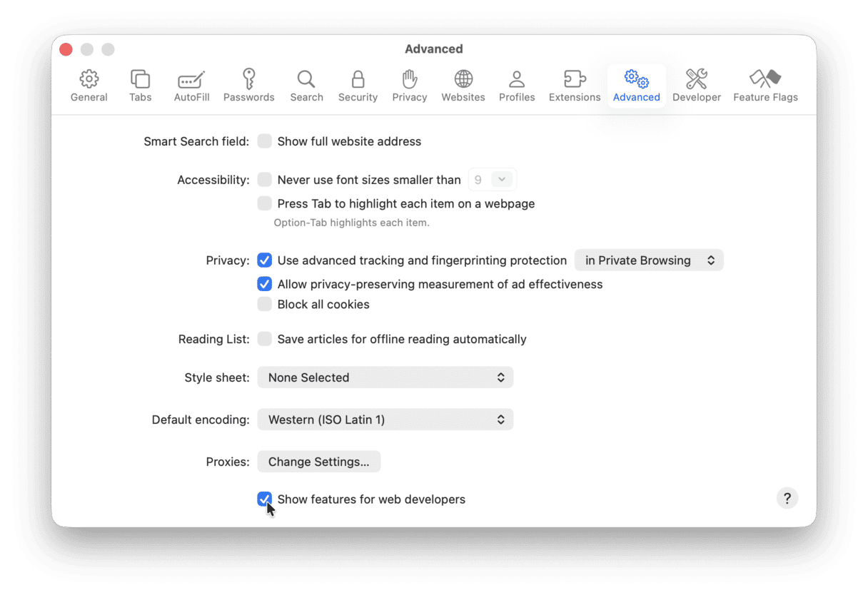Click the Change Settings button for Proxies
868x595 pixels.
point(318,461)
